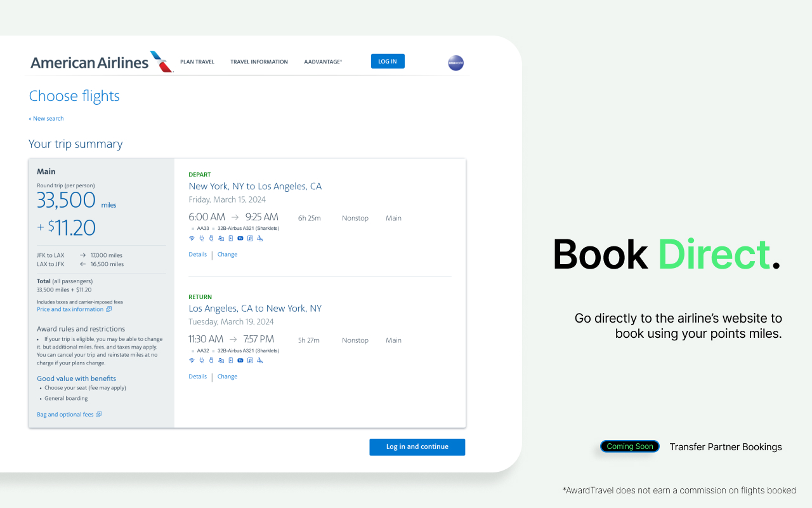Open the PLAN TRAVEL menu

tap(197, 62)
